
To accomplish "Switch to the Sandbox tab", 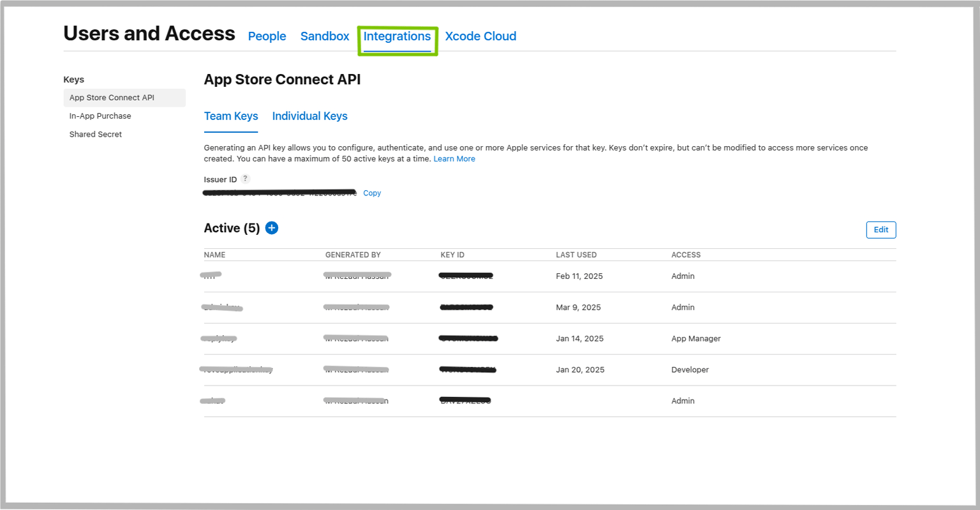I will 325,36.
